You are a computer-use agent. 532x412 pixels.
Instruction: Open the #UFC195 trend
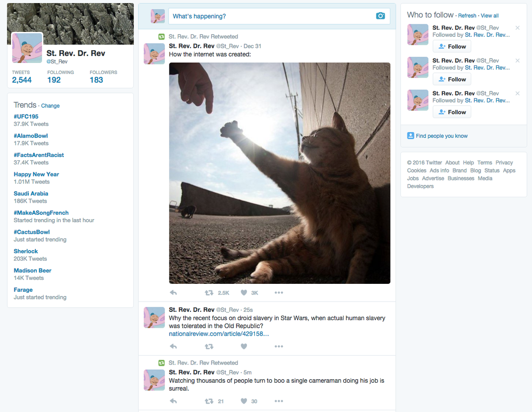point(26,117)
